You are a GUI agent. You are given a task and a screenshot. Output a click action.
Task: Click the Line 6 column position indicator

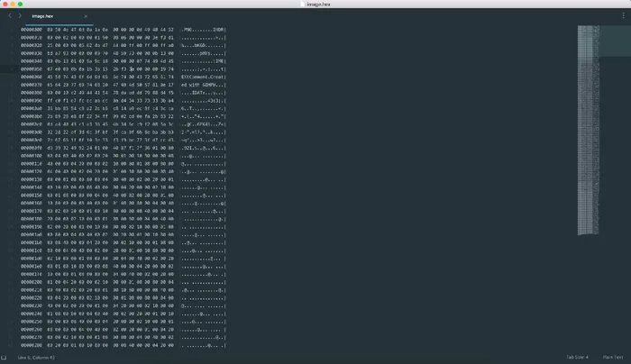(36, 357)
